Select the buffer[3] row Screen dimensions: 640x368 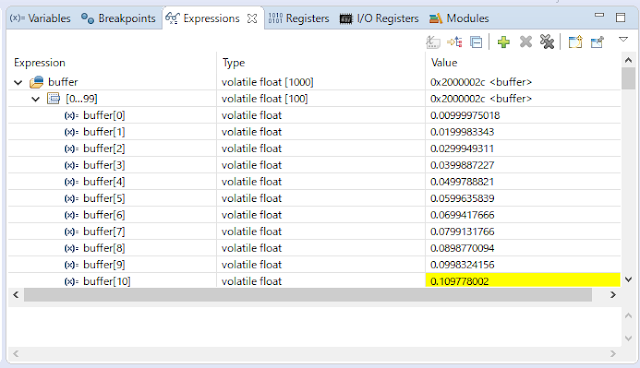point(314,165)
